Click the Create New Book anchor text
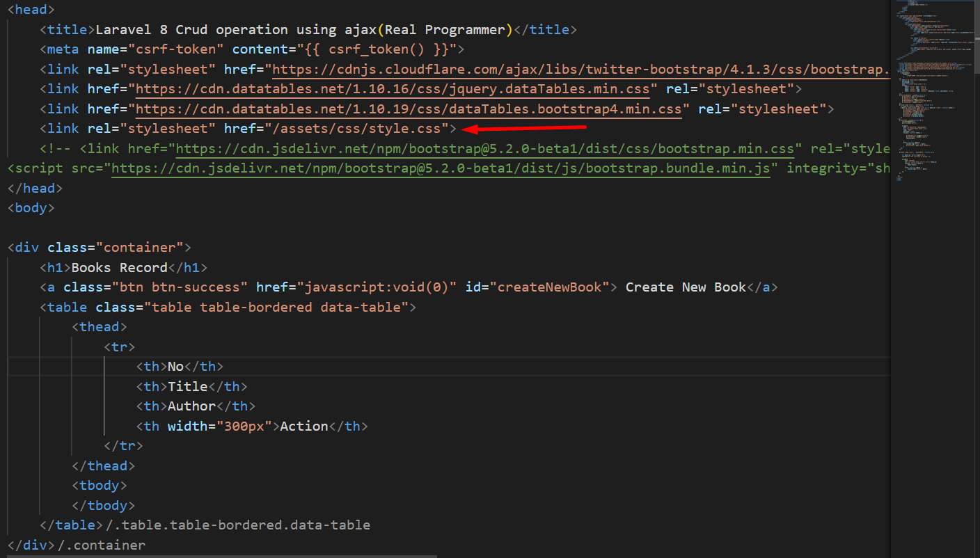The width and height of the screenshot is (980, 558). (x=686, y=287)
